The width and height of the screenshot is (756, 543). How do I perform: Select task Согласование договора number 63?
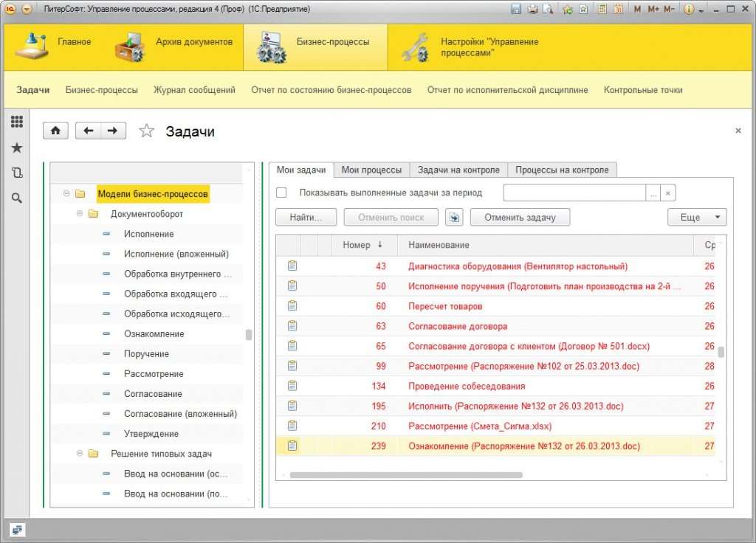coord(458,326)
